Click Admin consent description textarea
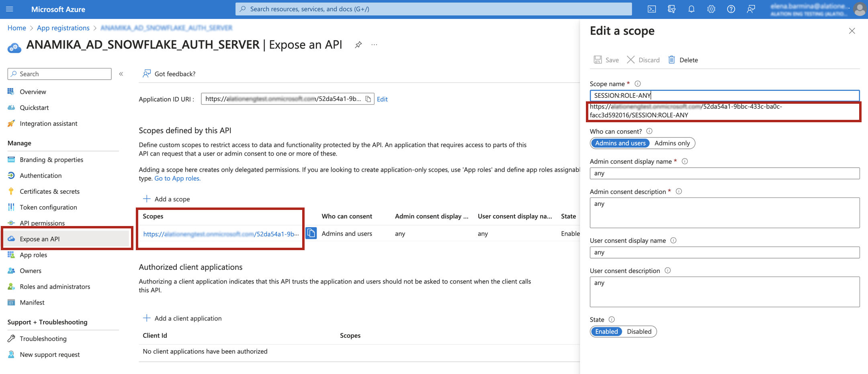Image resolution: width=868 pixels, height=374 pixels. click(725, 213)
